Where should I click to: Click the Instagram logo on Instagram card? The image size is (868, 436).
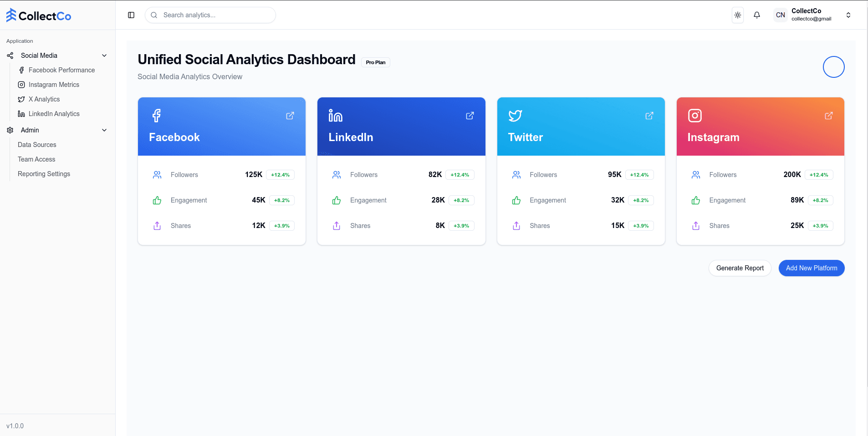(694, 116)
